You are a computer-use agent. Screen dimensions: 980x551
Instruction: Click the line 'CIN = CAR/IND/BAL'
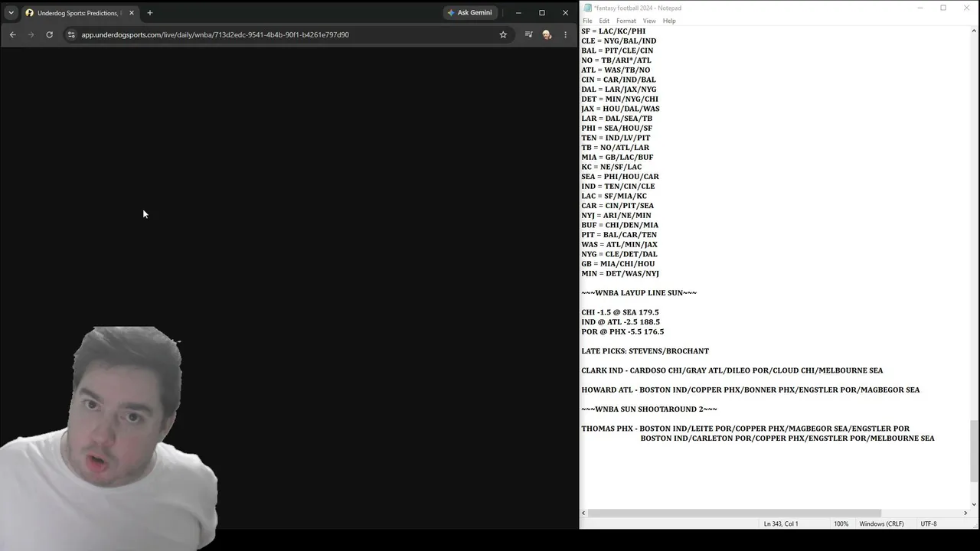click(619, 80)
